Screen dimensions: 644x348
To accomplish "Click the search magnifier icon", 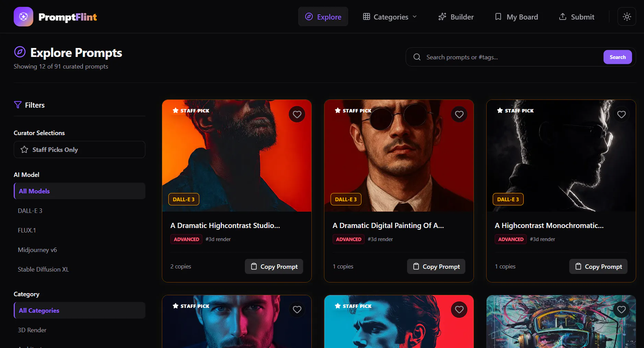I will coord(417,57).
